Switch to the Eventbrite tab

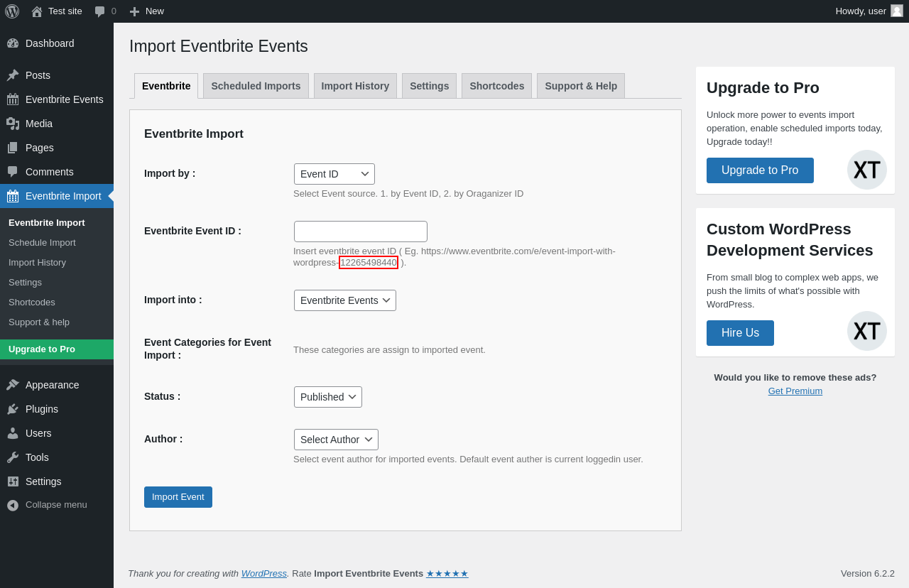166,86
